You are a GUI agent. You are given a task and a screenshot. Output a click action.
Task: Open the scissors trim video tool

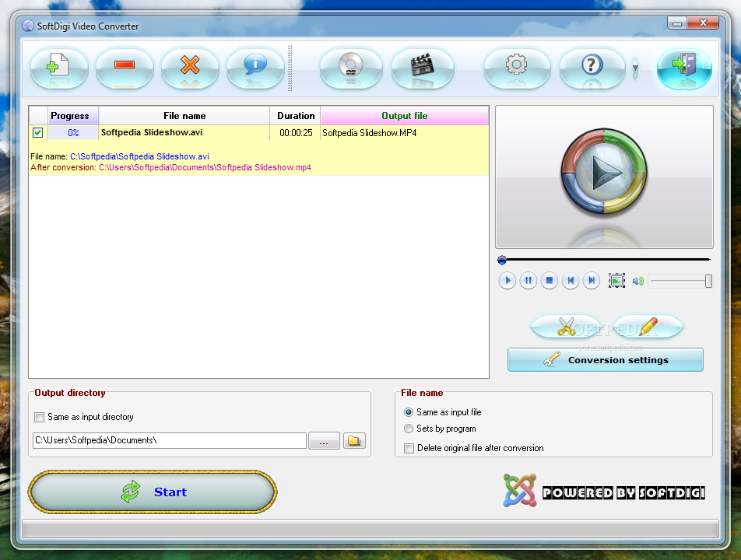[x=566, y=326]
